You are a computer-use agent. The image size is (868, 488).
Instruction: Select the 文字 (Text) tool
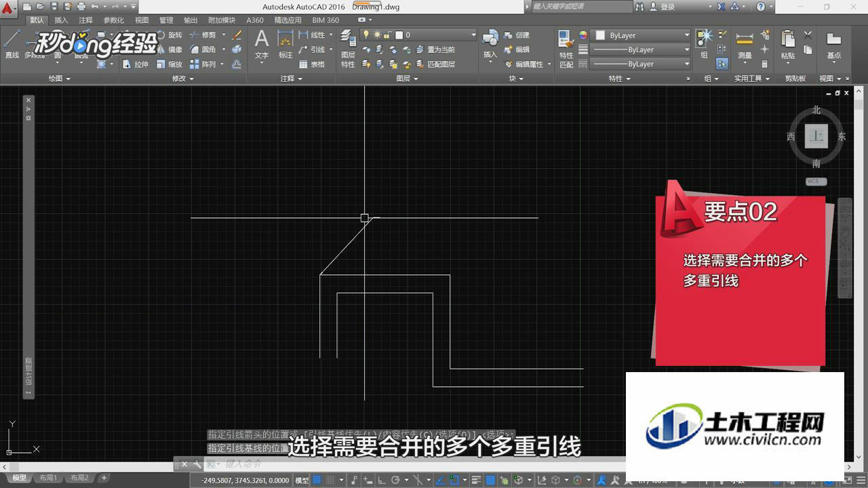[262, 45]
